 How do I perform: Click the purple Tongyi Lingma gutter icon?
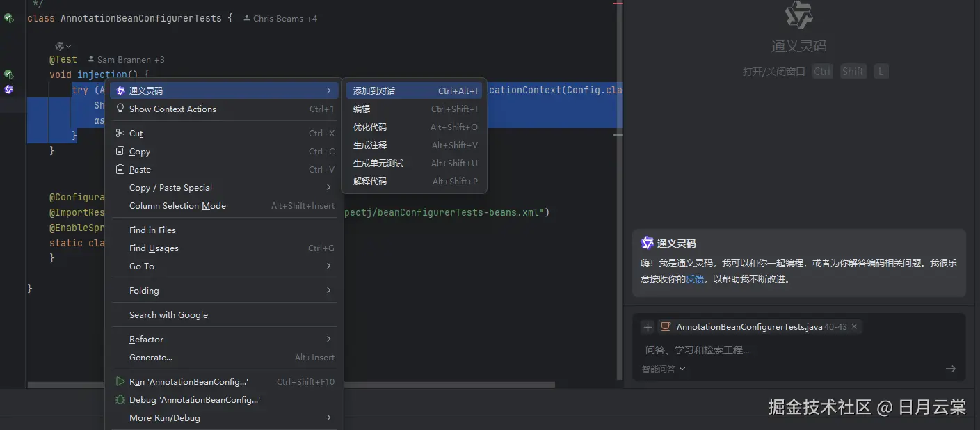[x=8, y=90]
